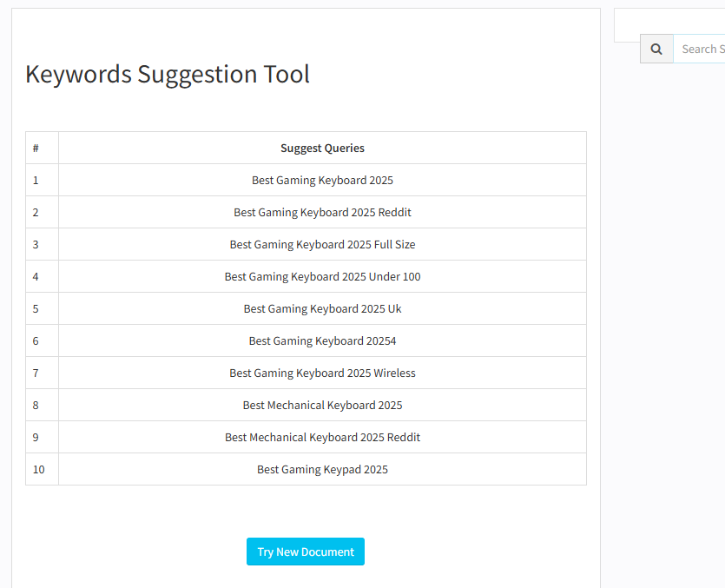Select 'Best Gaming Keypad 2025' query
Screen dimensions: 725x588
click(322, 470)
